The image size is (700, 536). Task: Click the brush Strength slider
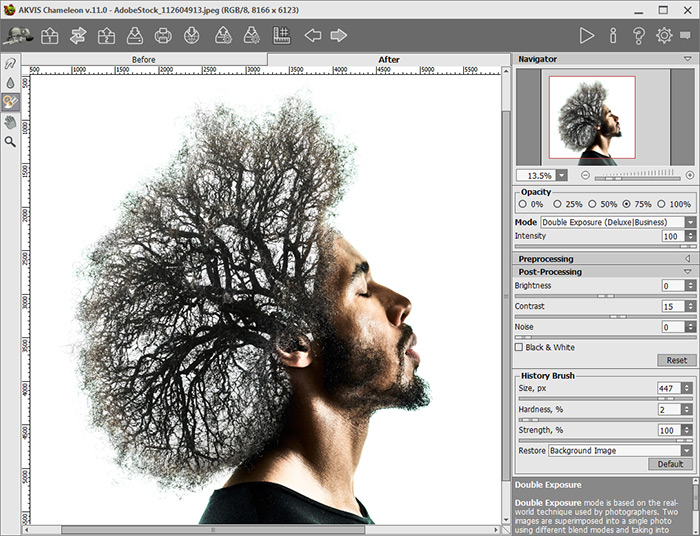tap(605, 440)
